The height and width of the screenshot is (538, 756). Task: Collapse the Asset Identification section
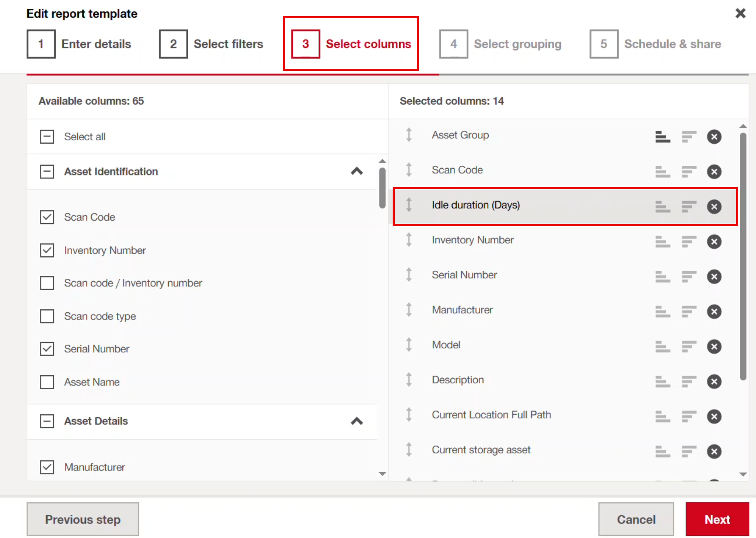pos(357,171)
